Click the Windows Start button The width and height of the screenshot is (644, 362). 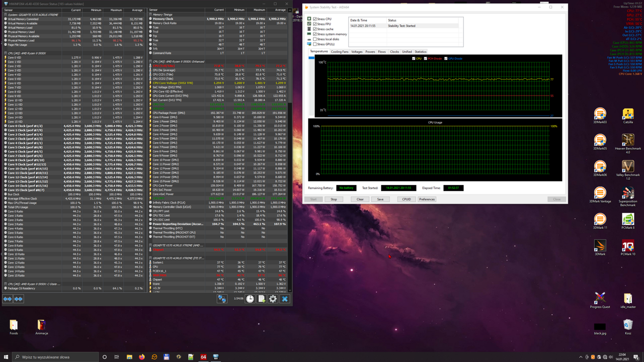5,357
